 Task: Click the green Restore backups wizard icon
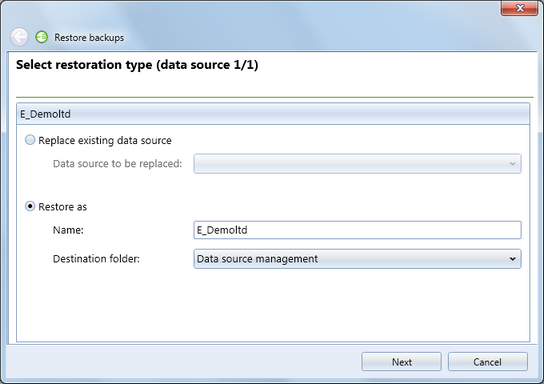coord(42,37)
